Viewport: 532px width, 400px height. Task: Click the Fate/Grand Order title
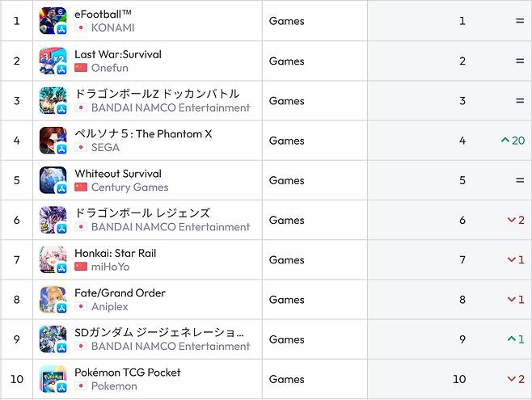pyautogui.click(x=120, y=293)
